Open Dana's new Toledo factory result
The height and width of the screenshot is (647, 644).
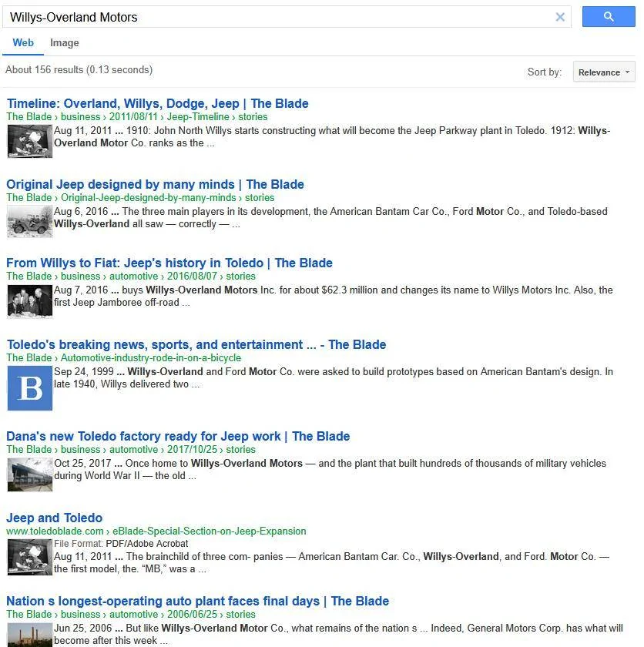(x=178, y=436)
